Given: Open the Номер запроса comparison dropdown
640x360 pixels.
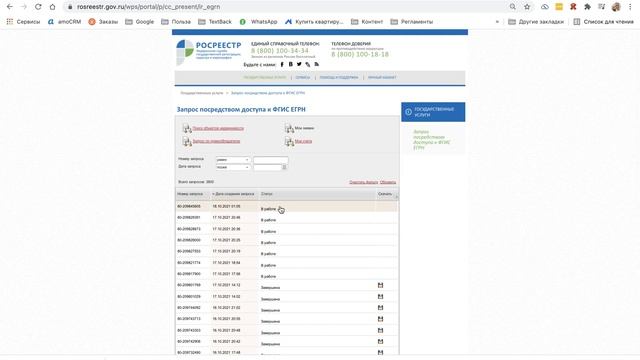Looking at the screenshot, I should (233, 160).
